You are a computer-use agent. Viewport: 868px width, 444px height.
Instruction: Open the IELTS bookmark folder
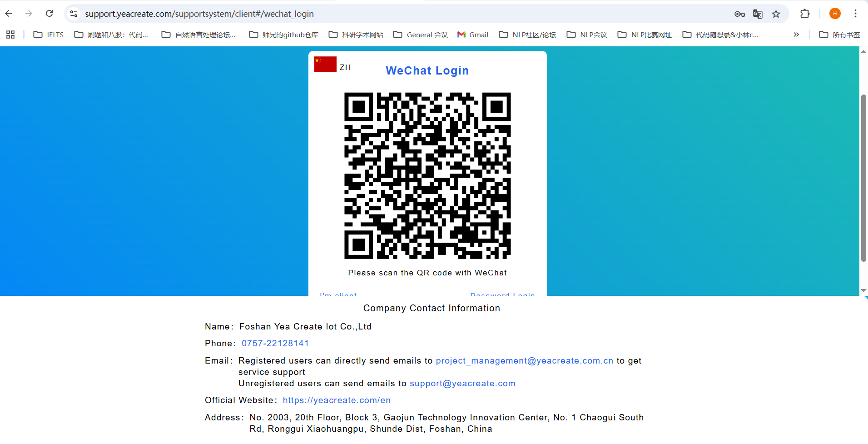(x=49, y=35)
